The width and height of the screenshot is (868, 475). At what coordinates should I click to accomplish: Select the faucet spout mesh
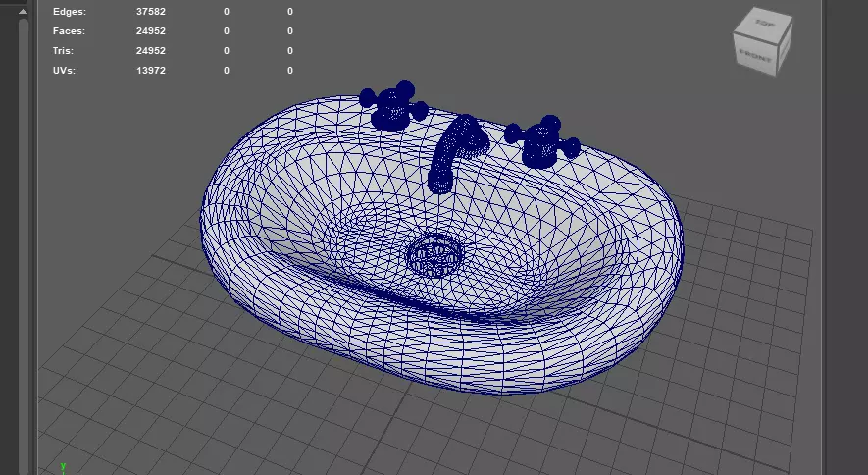pyautogui.click(x=457, y=154)
